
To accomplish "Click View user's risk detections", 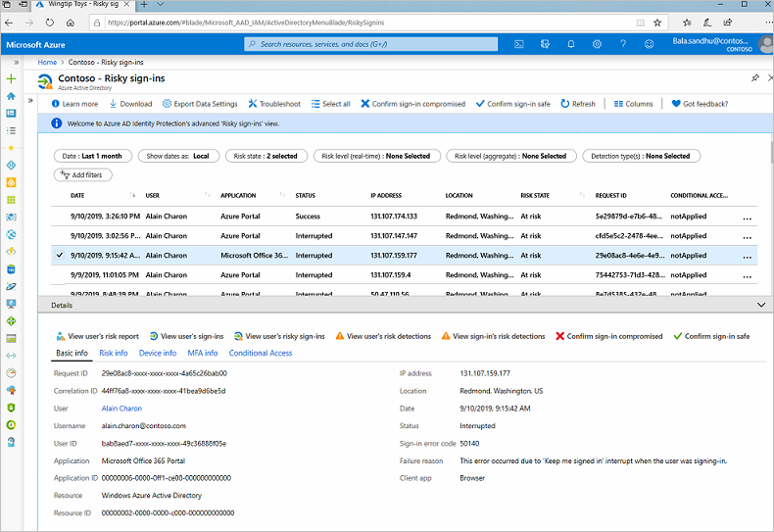I will (383, 336).
